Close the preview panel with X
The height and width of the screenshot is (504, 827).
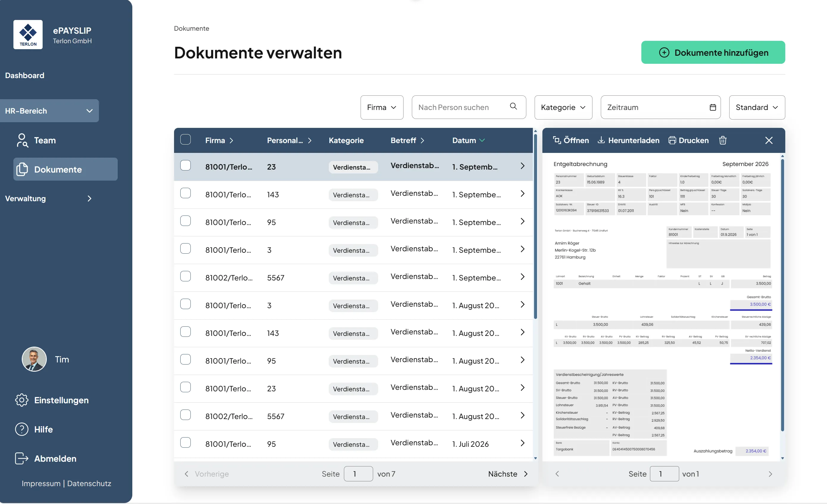769,140
